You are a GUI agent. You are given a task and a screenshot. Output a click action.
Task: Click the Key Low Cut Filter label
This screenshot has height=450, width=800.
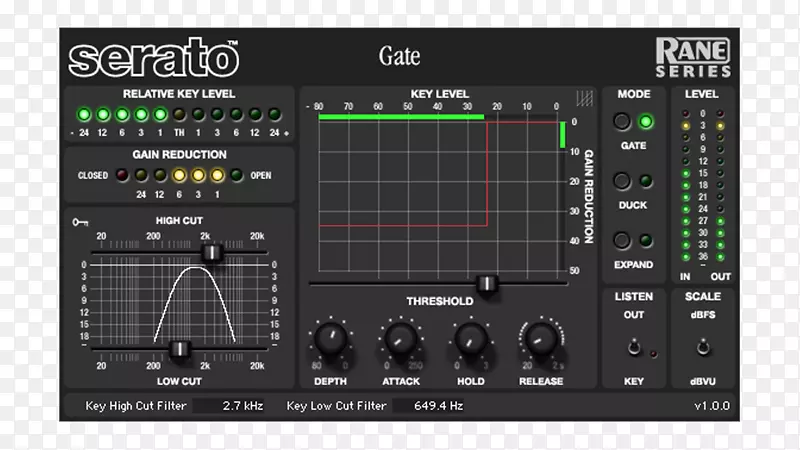coord(336,406)
